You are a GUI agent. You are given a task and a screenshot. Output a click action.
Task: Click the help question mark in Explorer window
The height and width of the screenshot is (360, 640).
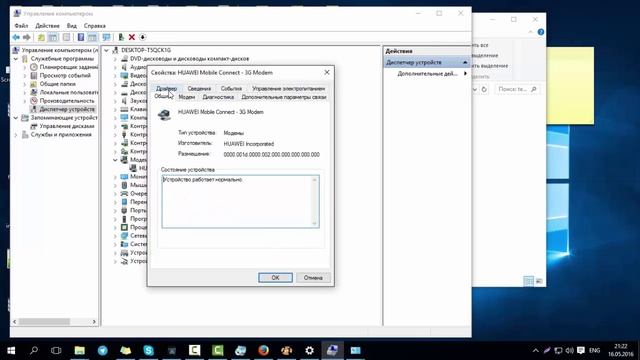(x=541, y=32)
